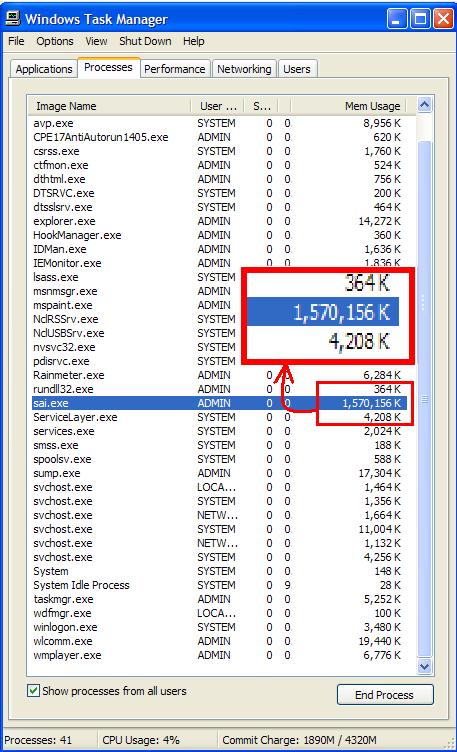Select the highlighted sai.exe process
This screenshot has height=752, width=457.
220,403
